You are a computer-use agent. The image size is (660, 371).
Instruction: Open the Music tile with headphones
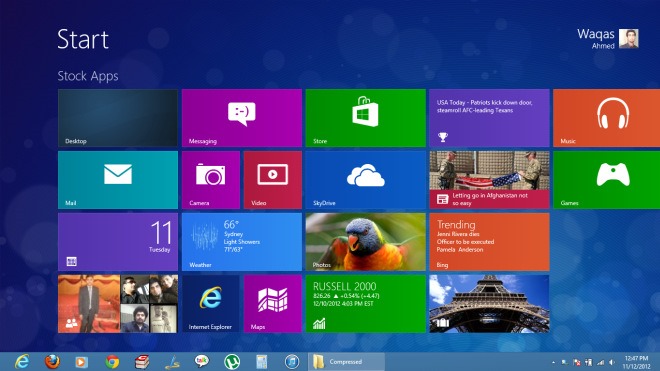tap(607, 117)
